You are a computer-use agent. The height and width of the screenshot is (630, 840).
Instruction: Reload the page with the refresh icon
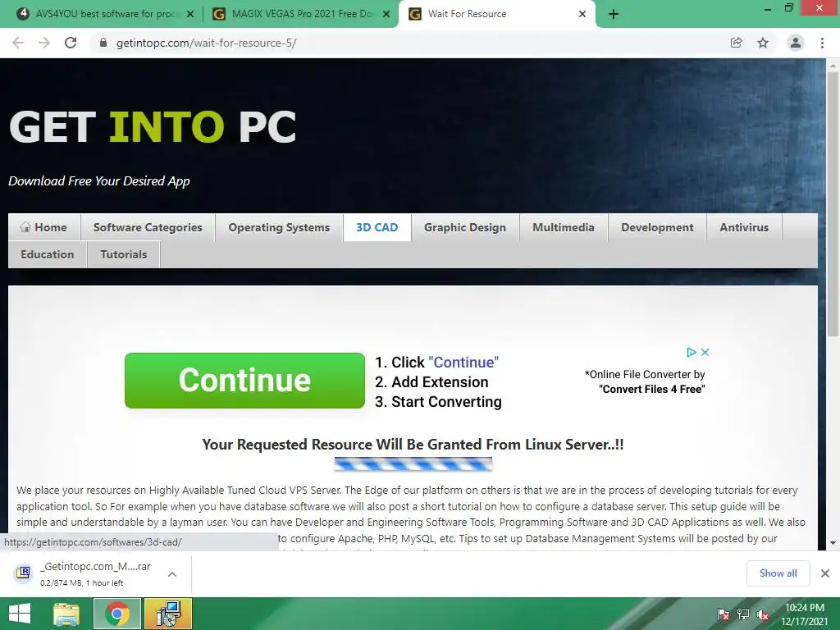coord(71,43)
